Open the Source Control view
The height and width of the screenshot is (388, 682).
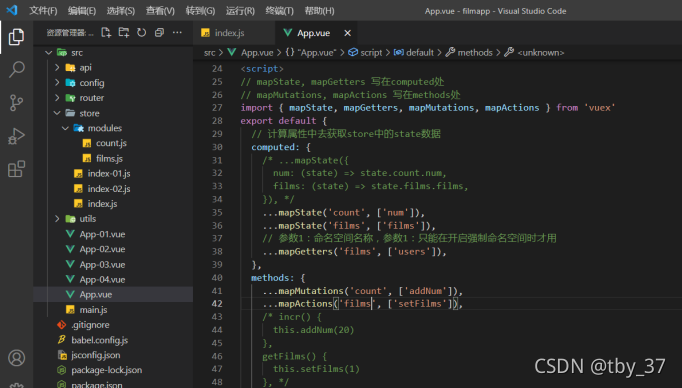(x=16, y=103)
